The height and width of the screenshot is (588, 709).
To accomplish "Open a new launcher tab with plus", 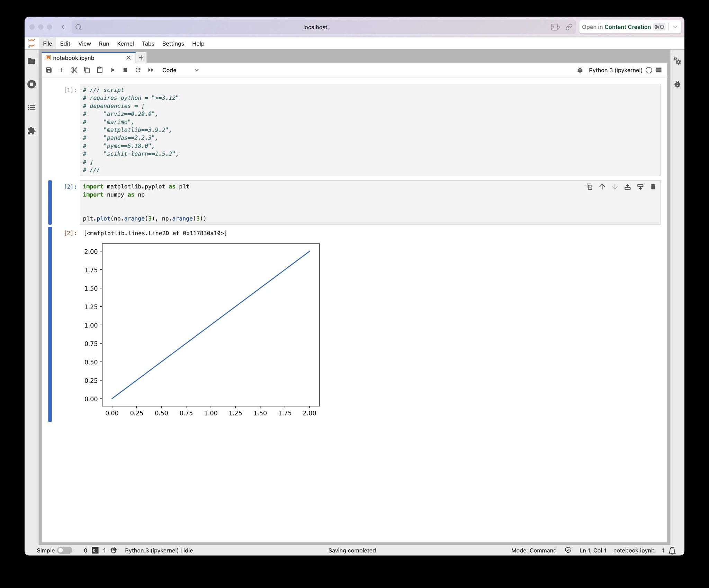I will point(141,57).
